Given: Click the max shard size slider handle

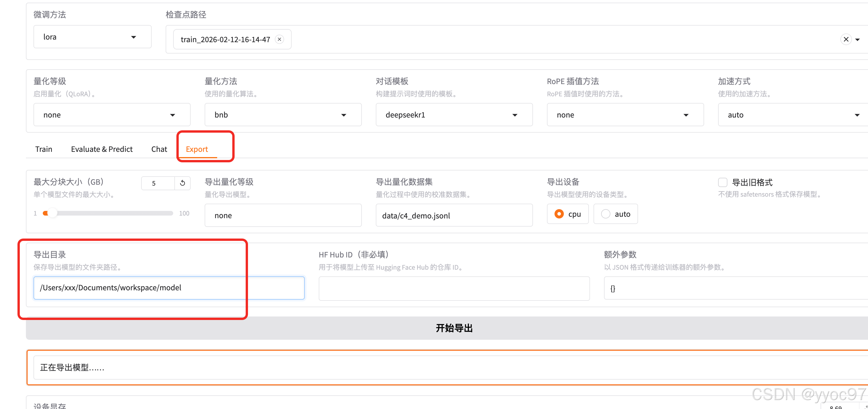Looking at the screenshot, I should [52, 213].
